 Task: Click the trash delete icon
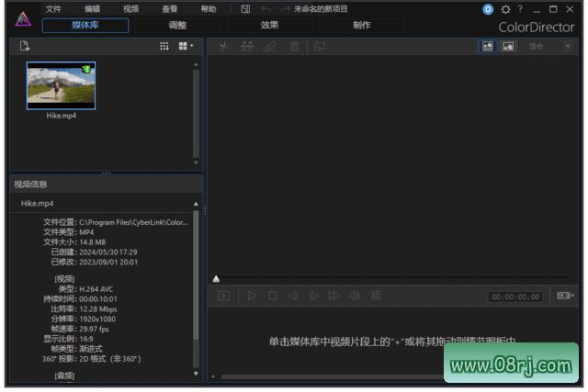tap(295, 47)
